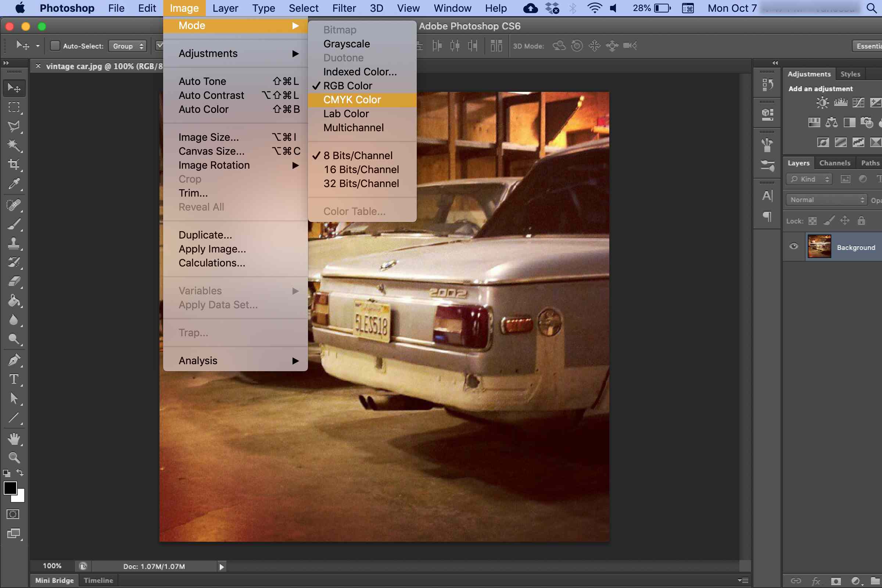This screenshot has width=882, height=588.
Task: Swap foreground and background colors
Action: click(20, 473)
